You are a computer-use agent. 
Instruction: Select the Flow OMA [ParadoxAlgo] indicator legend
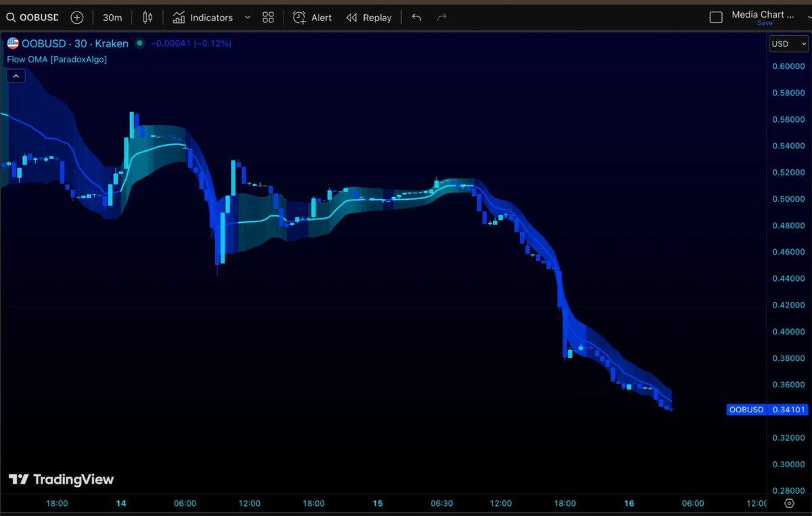(57, 60)
